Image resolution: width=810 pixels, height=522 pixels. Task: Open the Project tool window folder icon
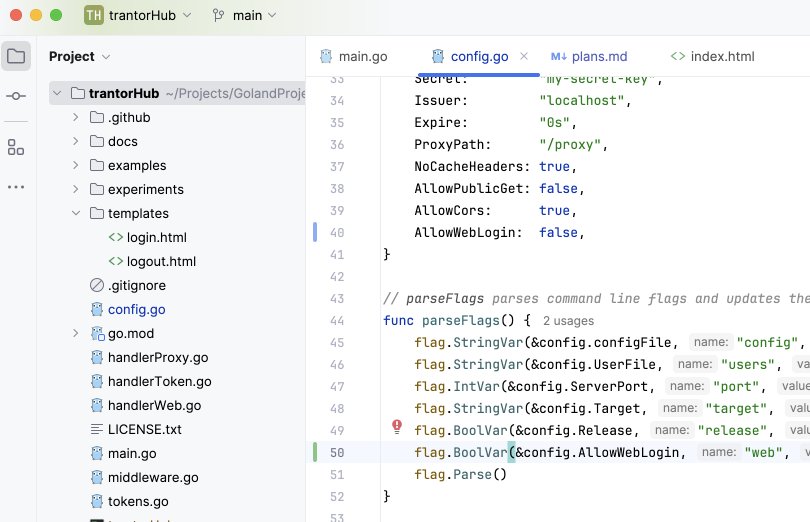(x=16, y=56)
